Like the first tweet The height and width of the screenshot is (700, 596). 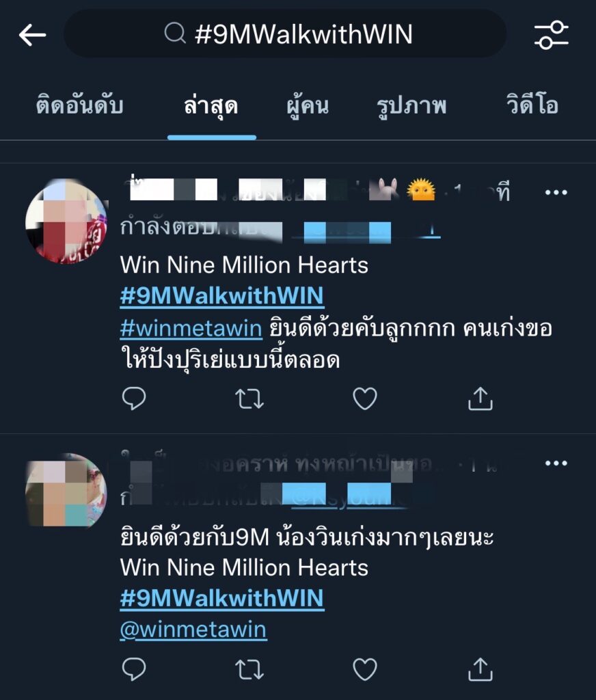point(365,399)
